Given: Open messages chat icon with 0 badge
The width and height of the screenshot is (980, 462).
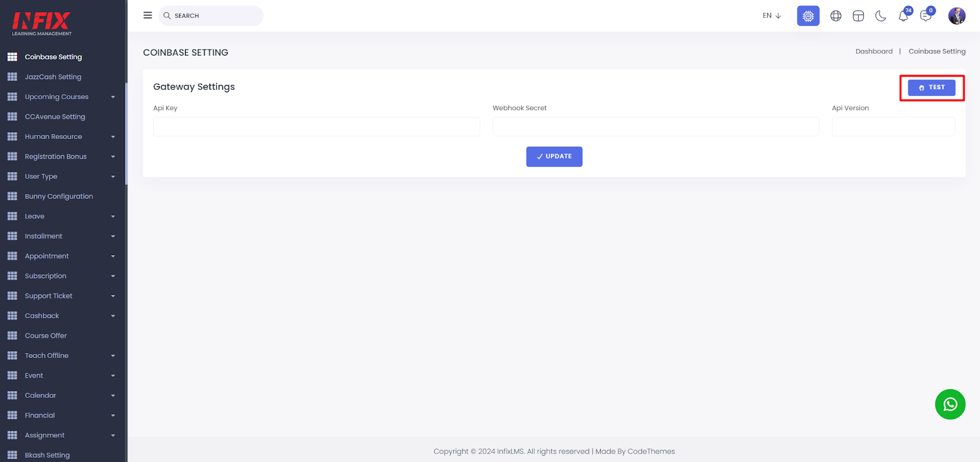Looking at the screenshot, I should (927, 15).
